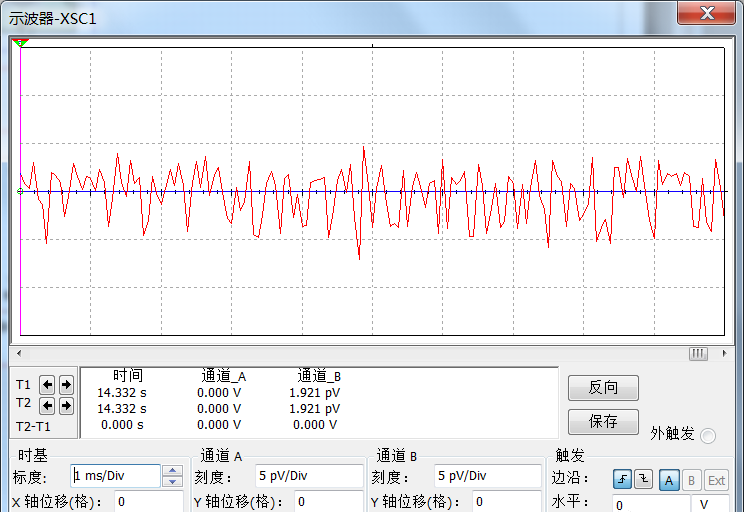Image resolution: width=744 pixels, height=512 pixels.
Task: Move cursor T2 right with arrow
Action: coord(65,406)
